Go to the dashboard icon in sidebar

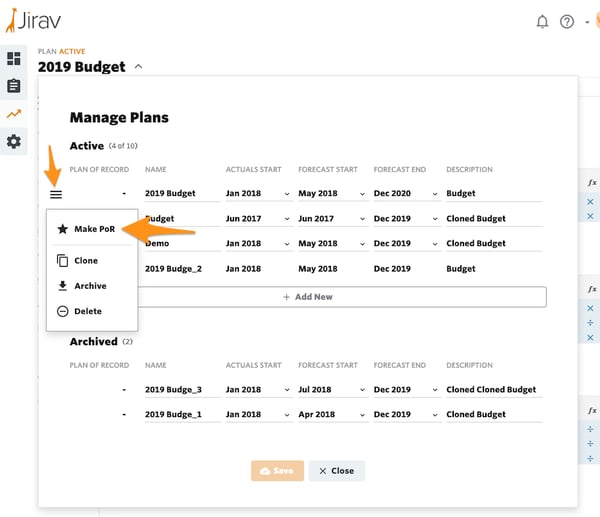click(14, 59)
